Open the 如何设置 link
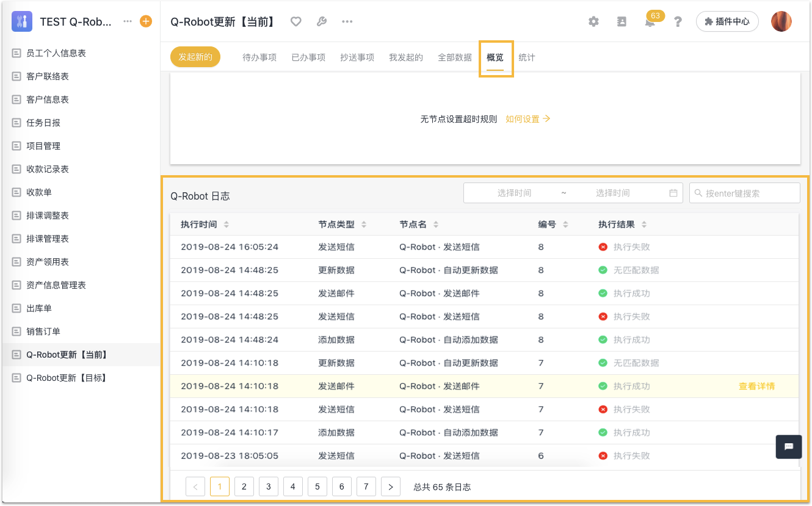812x506 pixels. (x=528, y=119)
